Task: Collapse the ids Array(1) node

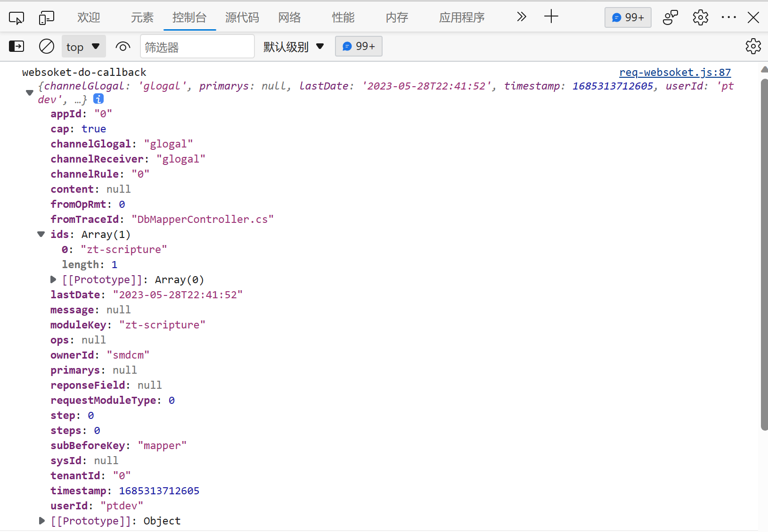Action: point(41,234)
